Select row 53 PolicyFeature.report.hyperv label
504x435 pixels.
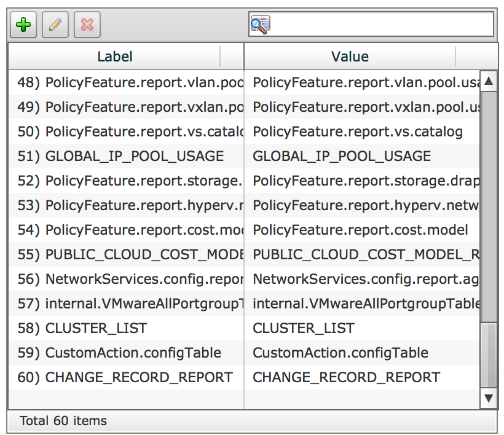(x=127, y=205)
